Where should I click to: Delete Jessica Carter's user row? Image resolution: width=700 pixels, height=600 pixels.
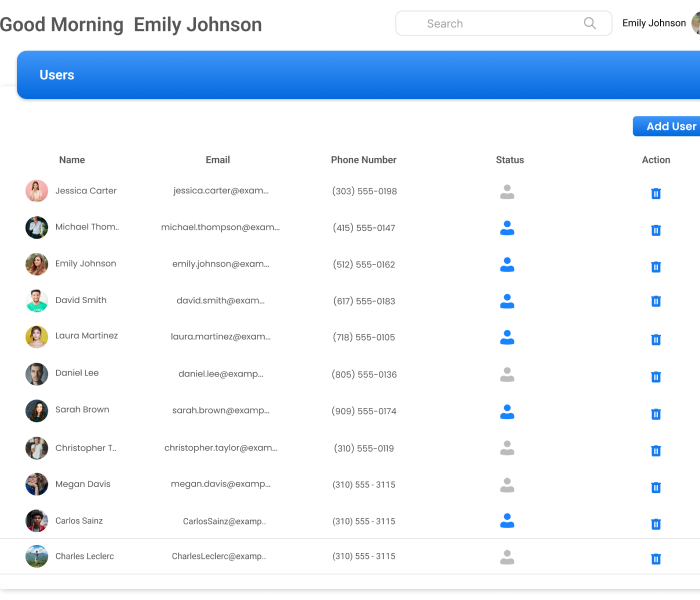pyautogui.click(x=656, y=194)
